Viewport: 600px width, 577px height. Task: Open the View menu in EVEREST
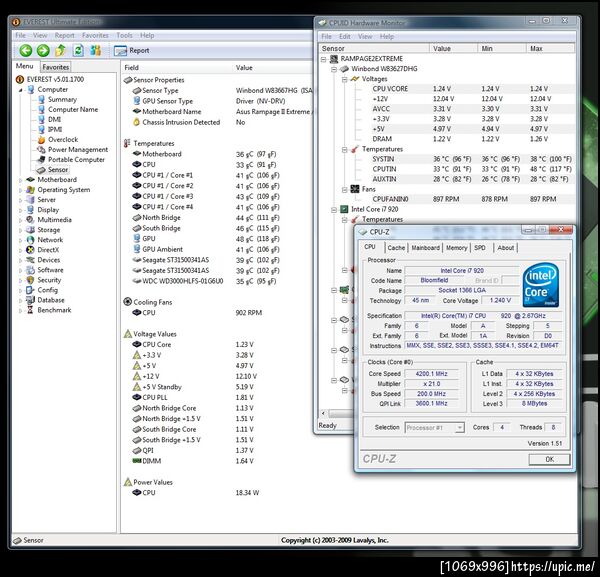[40, 36]
